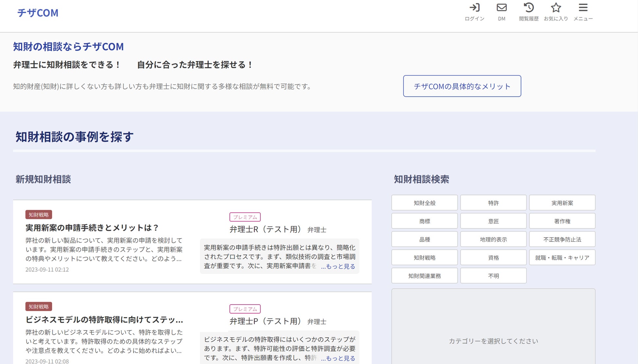Click the favorites star icon
638x364 pixels.
556,8
